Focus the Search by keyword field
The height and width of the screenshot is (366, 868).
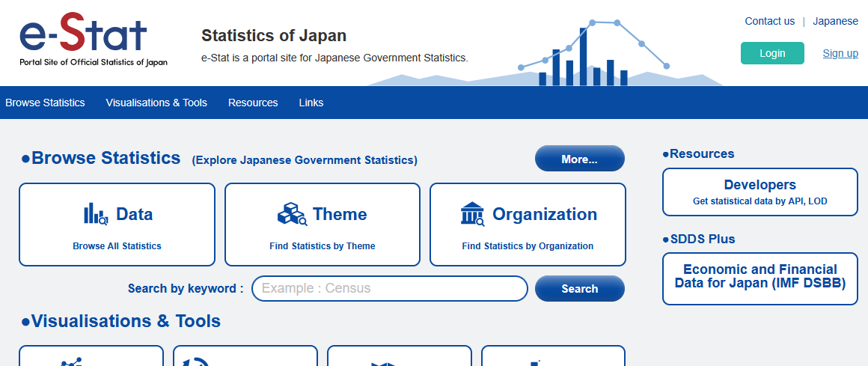pos(389,288)
